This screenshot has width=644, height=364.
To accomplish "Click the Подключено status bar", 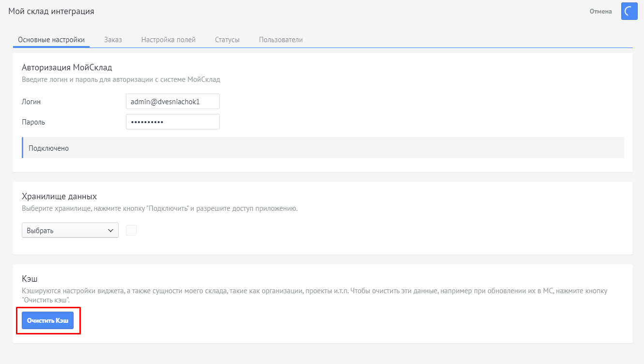I will [x=323, y=148].
